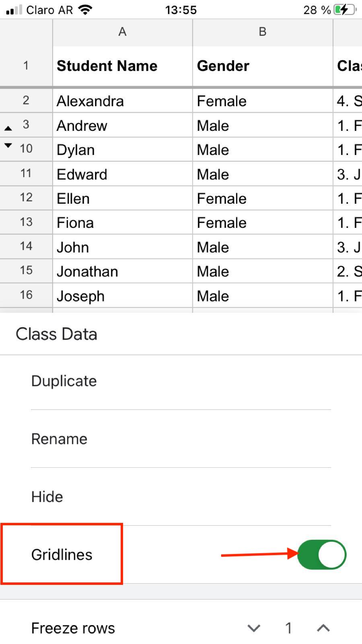The width and height of the screenshot is (362, 644).
Task: Tap the Class Data sheet title
Action: 56,334
